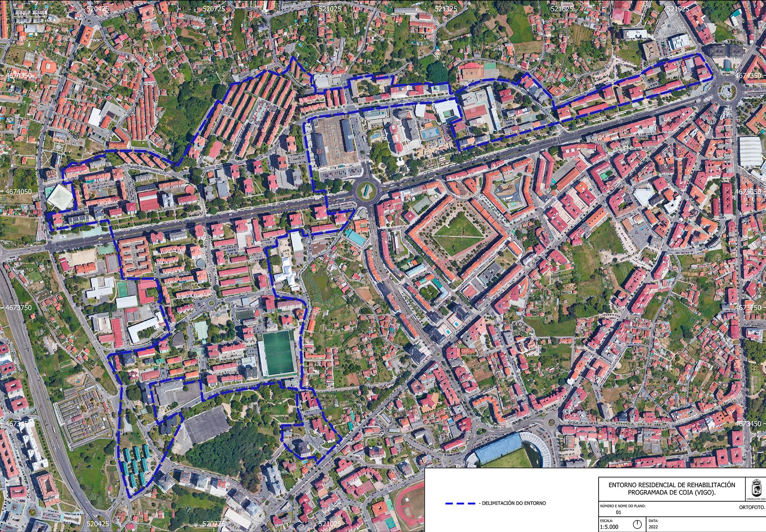Click the blue dashed line legend sample

[460, 503]
